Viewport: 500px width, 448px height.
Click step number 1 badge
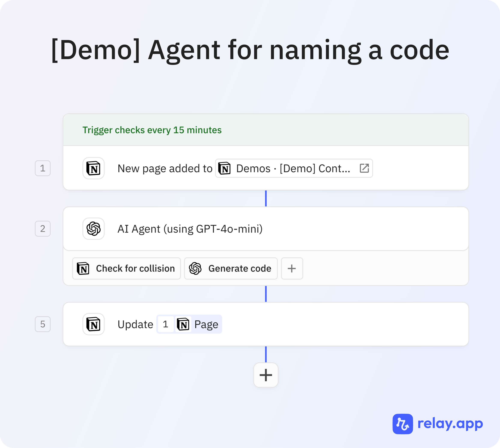coord(43,168)
